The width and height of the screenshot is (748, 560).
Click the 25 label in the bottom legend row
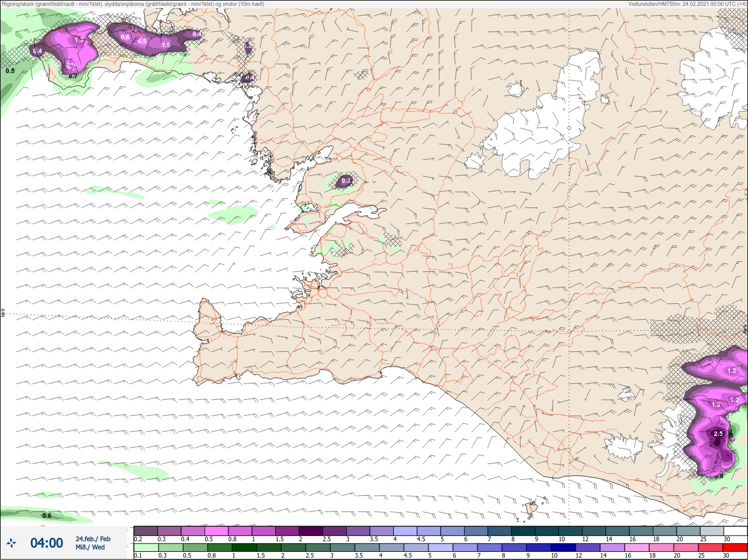pos(702,556)
